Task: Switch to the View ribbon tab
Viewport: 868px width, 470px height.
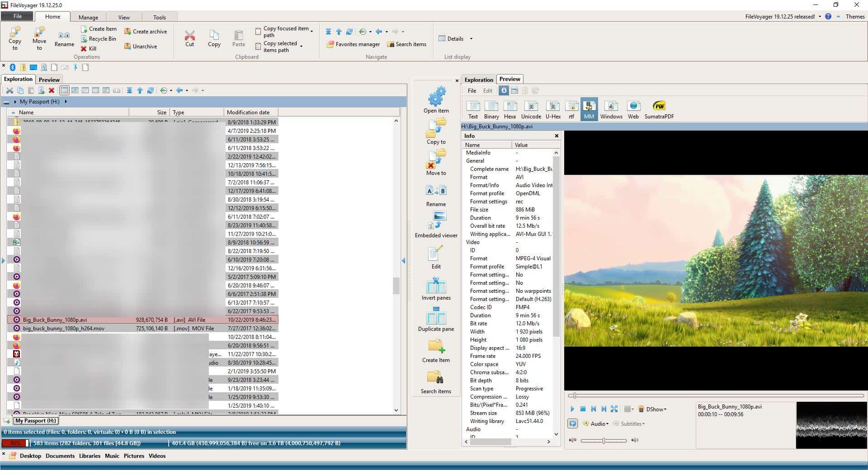Action: click(124, 17)
